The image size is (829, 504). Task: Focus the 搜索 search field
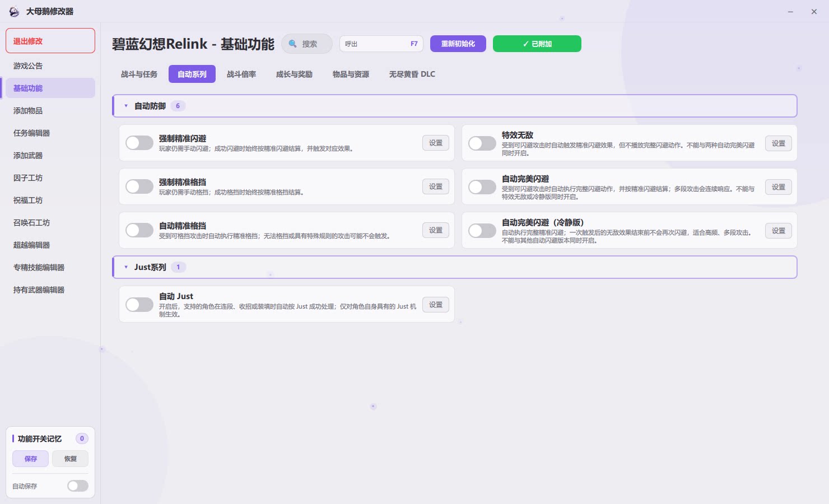pos(307,44)
